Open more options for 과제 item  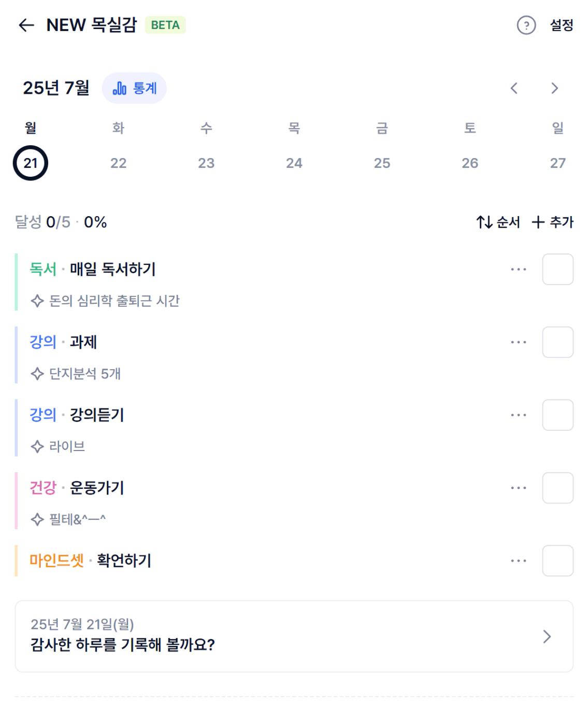point(518,342)
